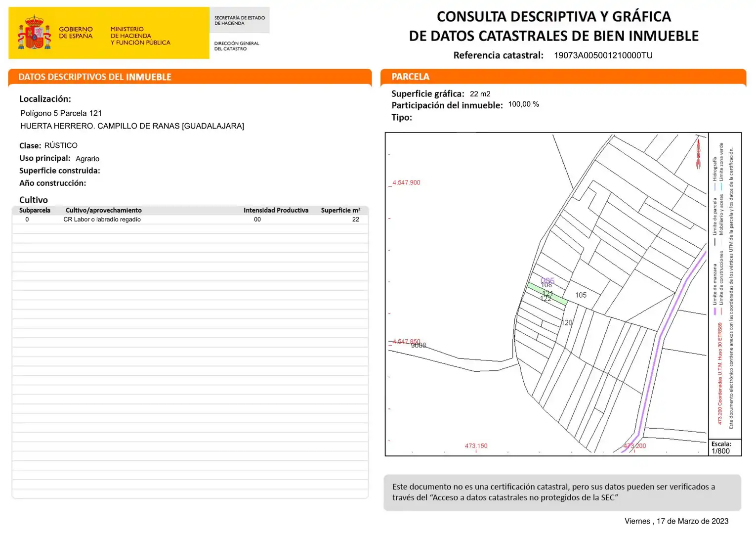Click the title line "CONSULTA DESCRIPTIVA Y GRÁFICA"

tap(554, 17)
